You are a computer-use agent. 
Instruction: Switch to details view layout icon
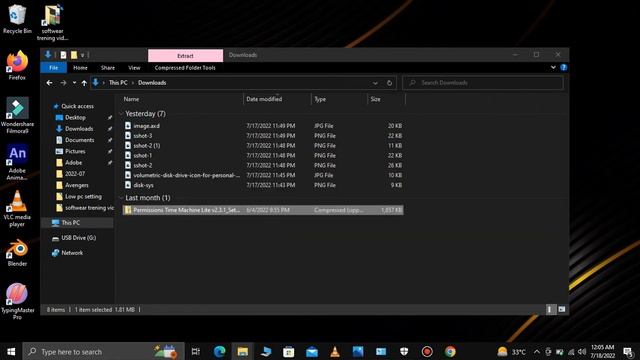click(549, 309)
